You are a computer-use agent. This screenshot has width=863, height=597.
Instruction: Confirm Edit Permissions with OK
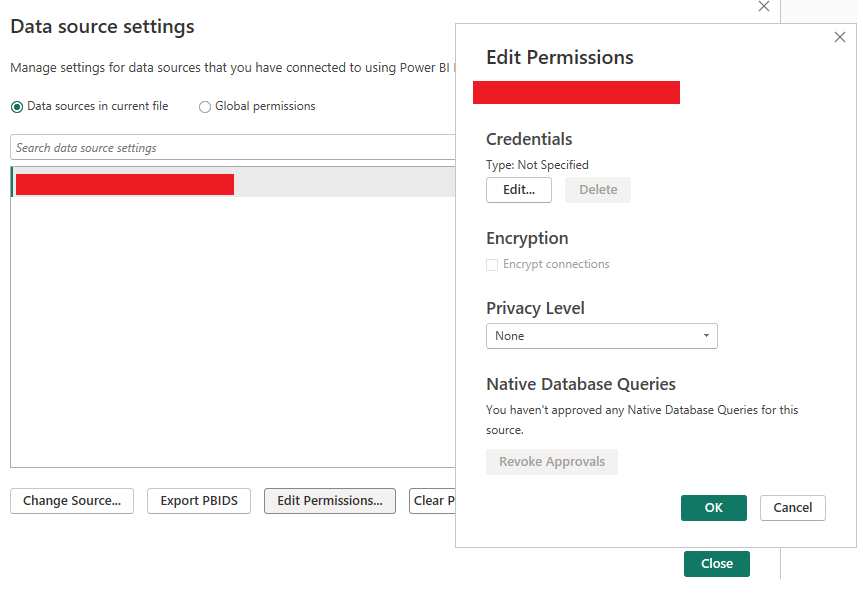714,508
